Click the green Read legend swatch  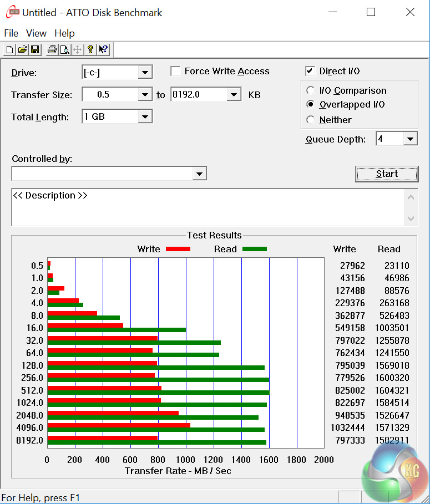[x=255, y=249]
